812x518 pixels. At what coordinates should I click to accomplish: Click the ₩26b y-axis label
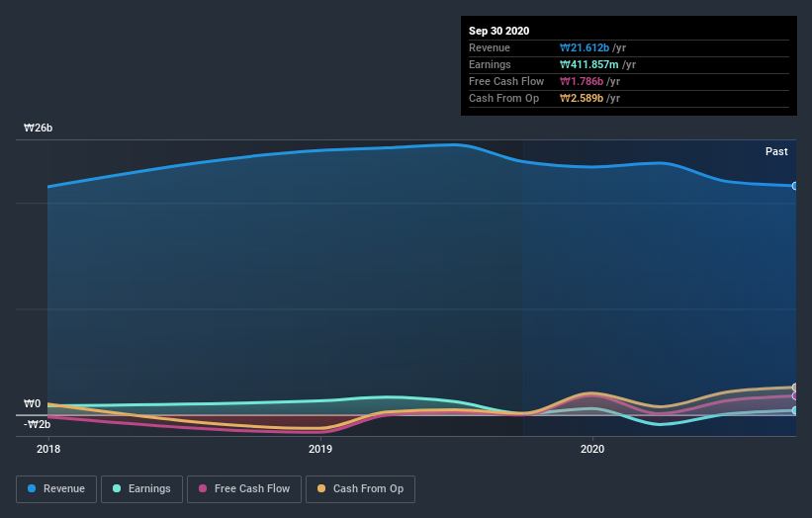(x=38, y=128)
